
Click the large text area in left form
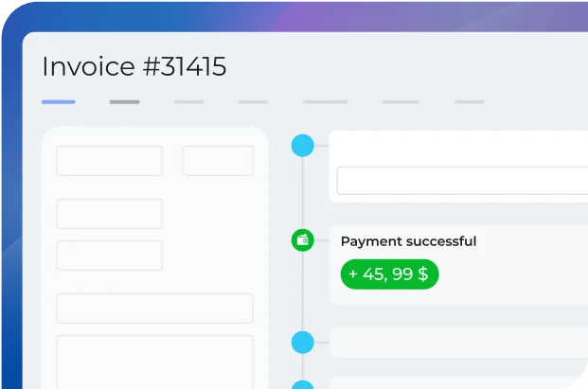(x=154, y=362)
